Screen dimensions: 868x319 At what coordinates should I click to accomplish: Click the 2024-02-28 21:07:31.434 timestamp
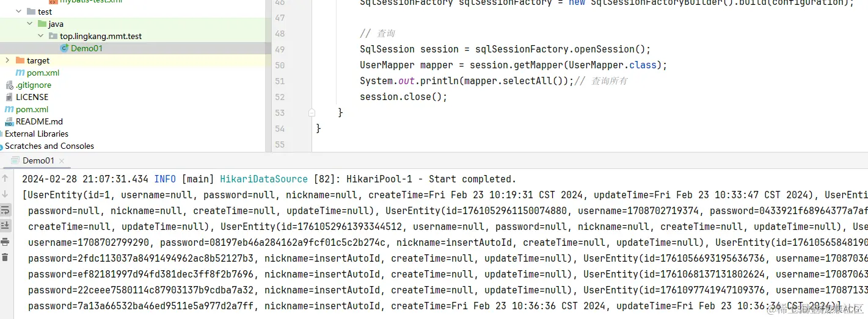(86, 179)
